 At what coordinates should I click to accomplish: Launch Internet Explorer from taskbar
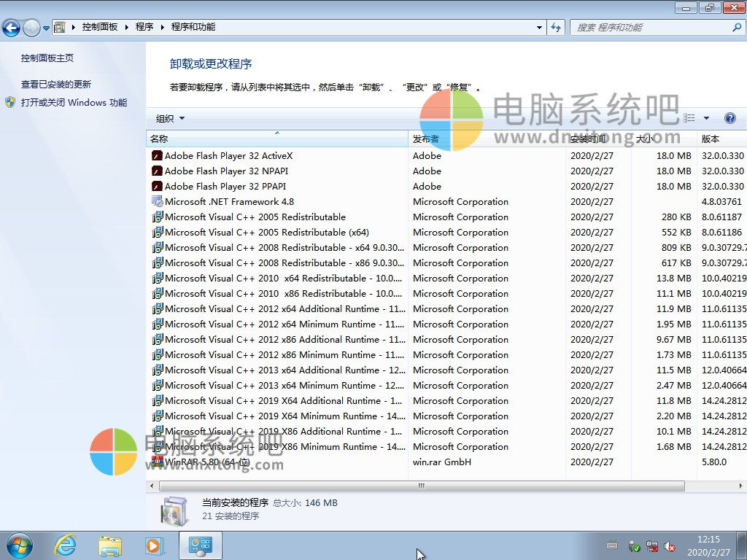pos(64,545)
